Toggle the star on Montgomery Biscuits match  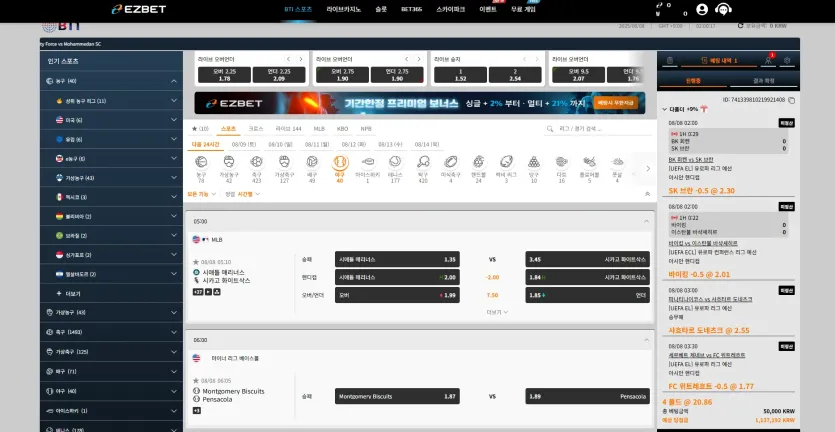[x=196, y=381]
